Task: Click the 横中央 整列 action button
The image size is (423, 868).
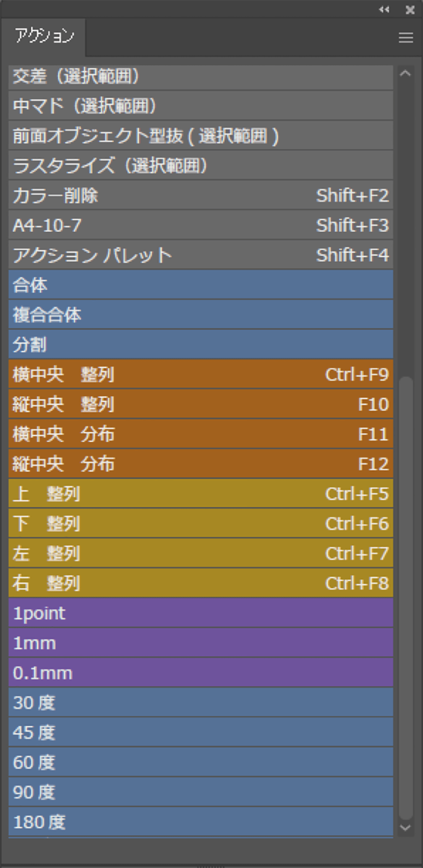Action: pyautogui.click(x=201, y=374)
